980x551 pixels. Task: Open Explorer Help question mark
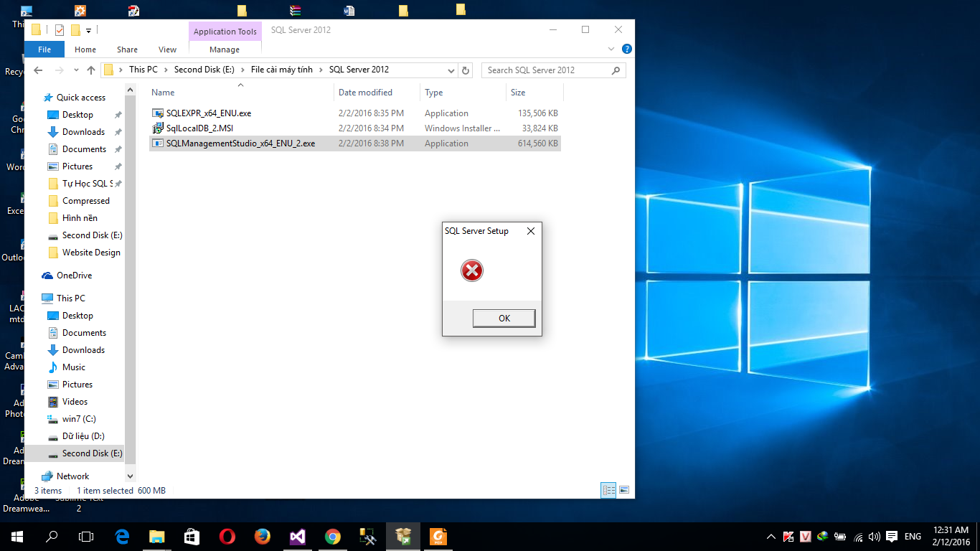pyautogui.click(x=626, y=50)
